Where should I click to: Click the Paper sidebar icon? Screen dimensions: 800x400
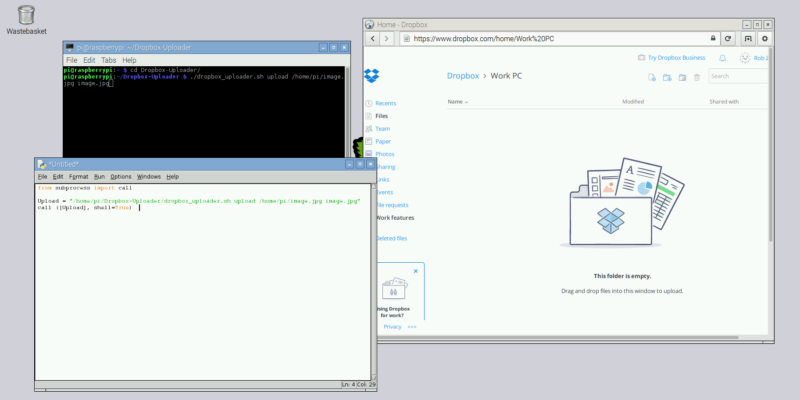[x=369, y=141]
